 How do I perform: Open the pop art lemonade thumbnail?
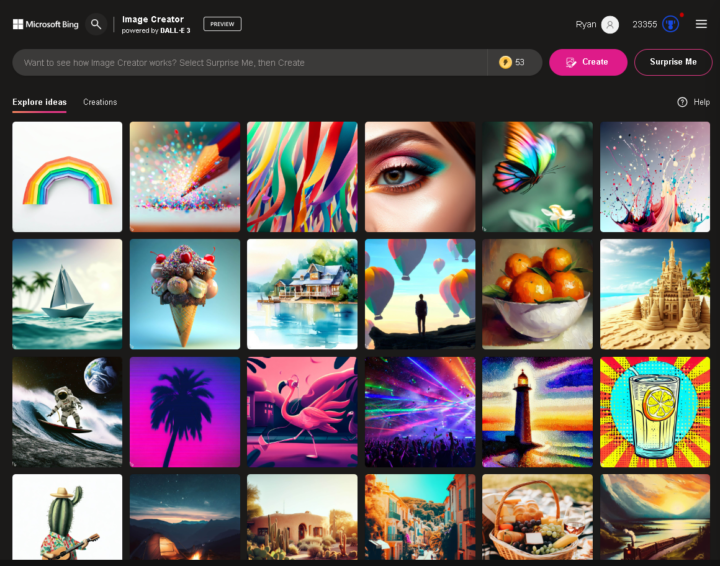point(655,412)
